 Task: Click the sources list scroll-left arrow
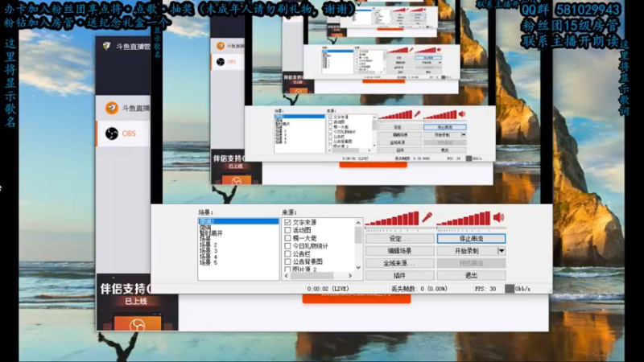point(287,276)
